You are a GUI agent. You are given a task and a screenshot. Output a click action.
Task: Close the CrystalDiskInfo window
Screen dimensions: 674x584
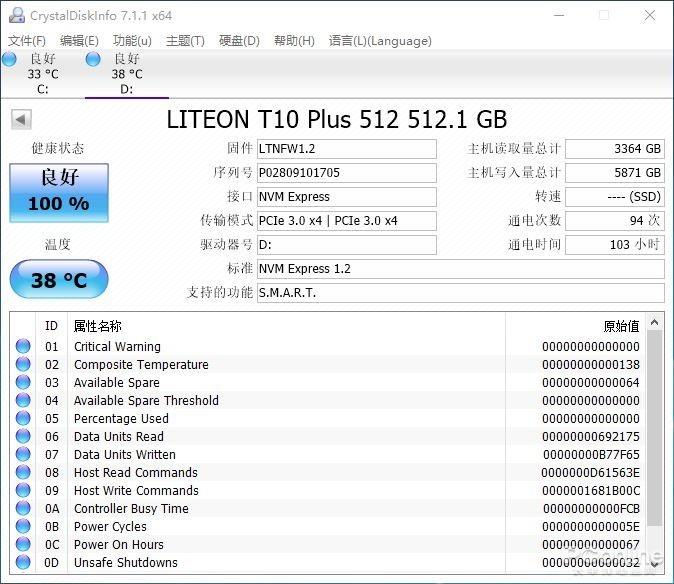[x=649, y=15]
